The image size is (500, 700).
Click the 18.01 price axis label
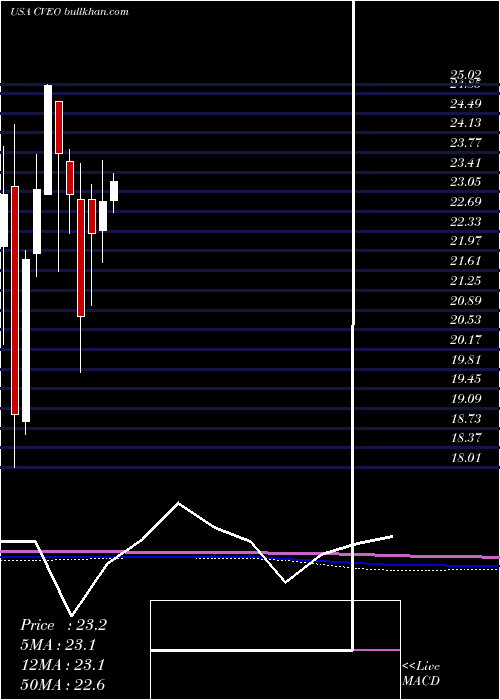(466, 458)
